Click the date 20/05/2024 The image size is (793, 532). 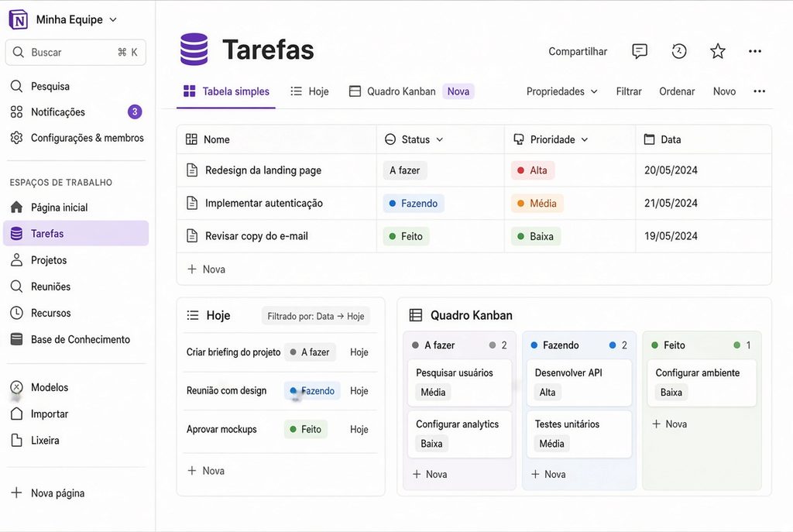671,170
